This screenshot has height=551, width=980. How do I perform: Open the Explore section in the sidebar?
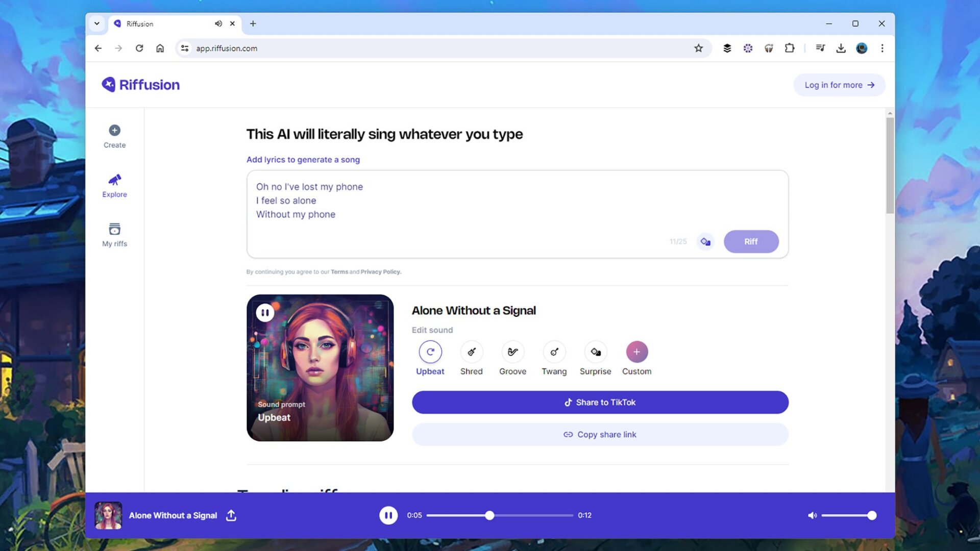pos(114,185)
